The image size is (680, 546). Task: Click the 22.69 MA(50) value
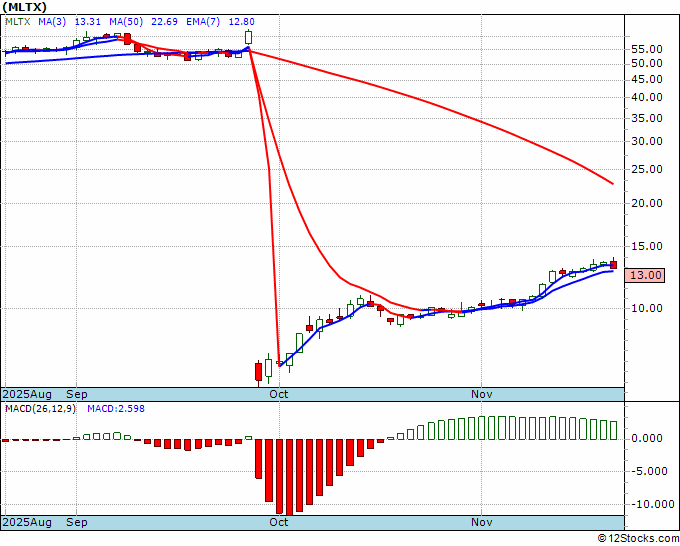(164, 22)
